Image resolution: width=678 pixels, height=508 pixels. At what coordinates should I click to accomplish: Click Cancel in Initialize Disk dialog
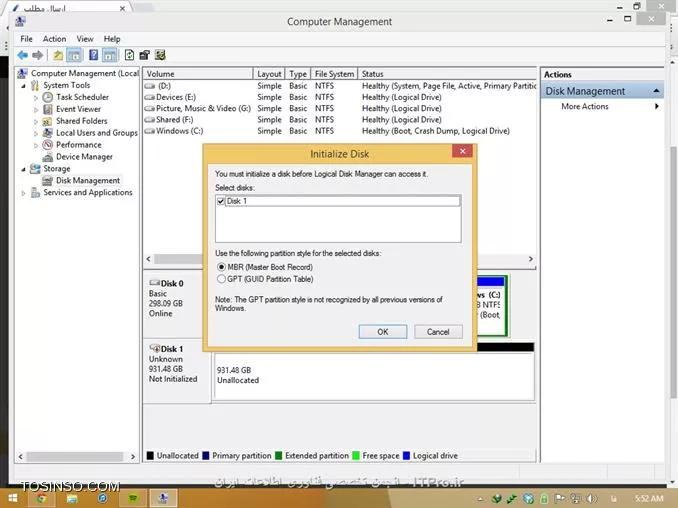[x=438, y=332]
